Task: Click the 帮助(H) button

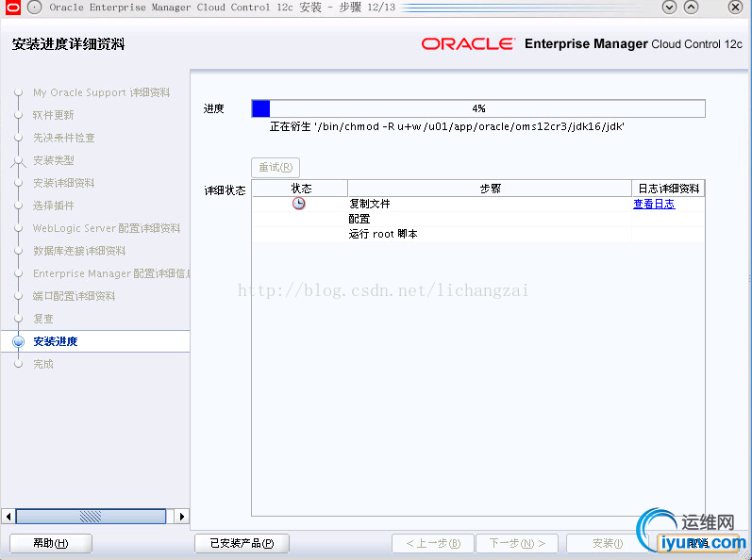Action: [51, 543]
